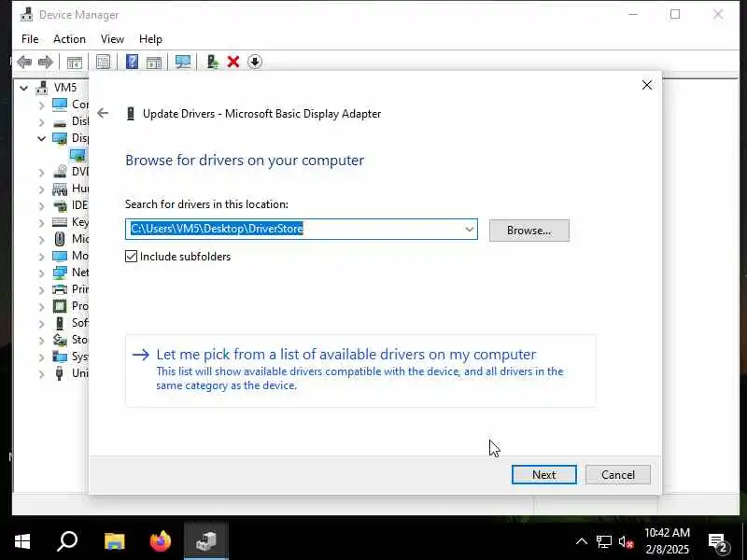
Task: Open the Action menu
Action: (69, 39)
